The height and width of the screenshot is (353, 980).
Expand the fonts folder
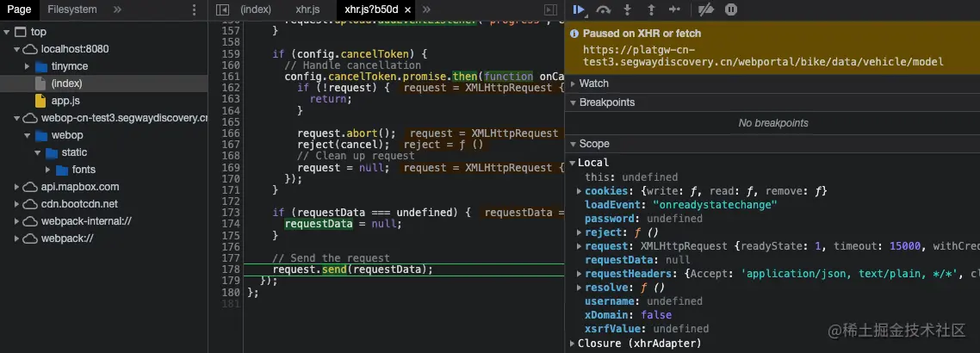pyautogui.click(x=47, y=170)
